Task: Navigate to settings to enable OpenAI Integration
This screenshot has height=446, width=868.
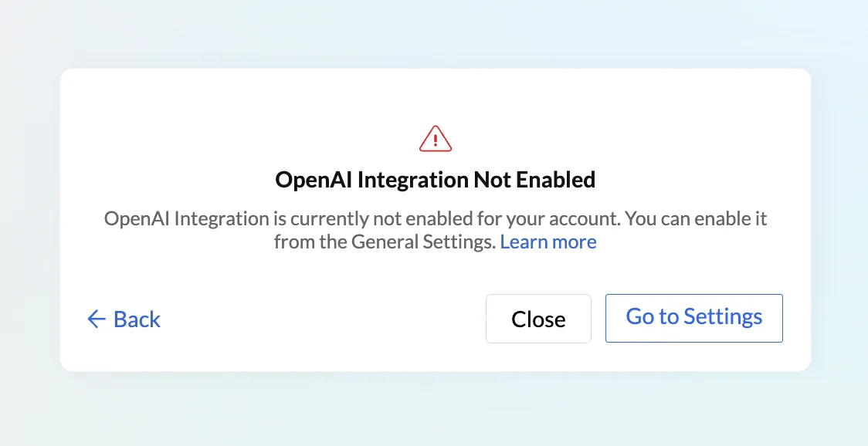Action: 694,318
